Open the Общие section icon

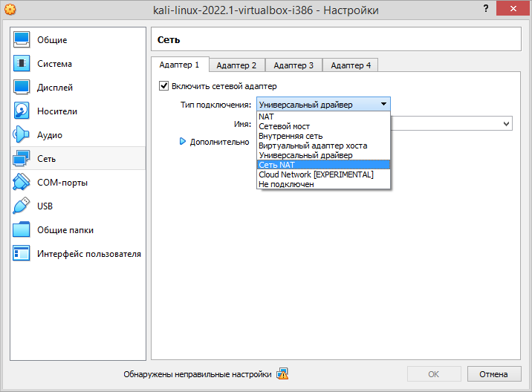pos(22,39)
